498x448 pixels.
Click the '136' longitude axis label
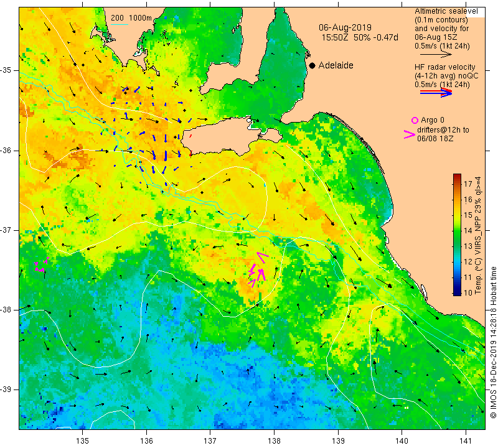146,441
